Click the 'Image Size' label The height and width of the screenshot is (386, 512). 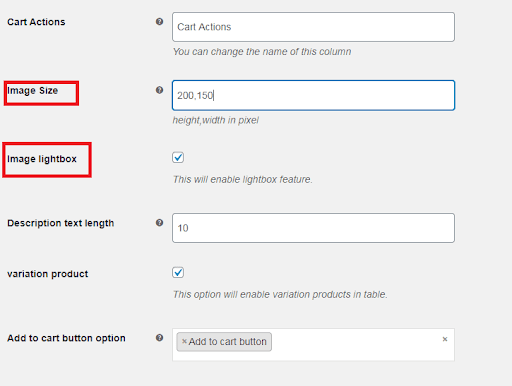(x=33, y=91)
